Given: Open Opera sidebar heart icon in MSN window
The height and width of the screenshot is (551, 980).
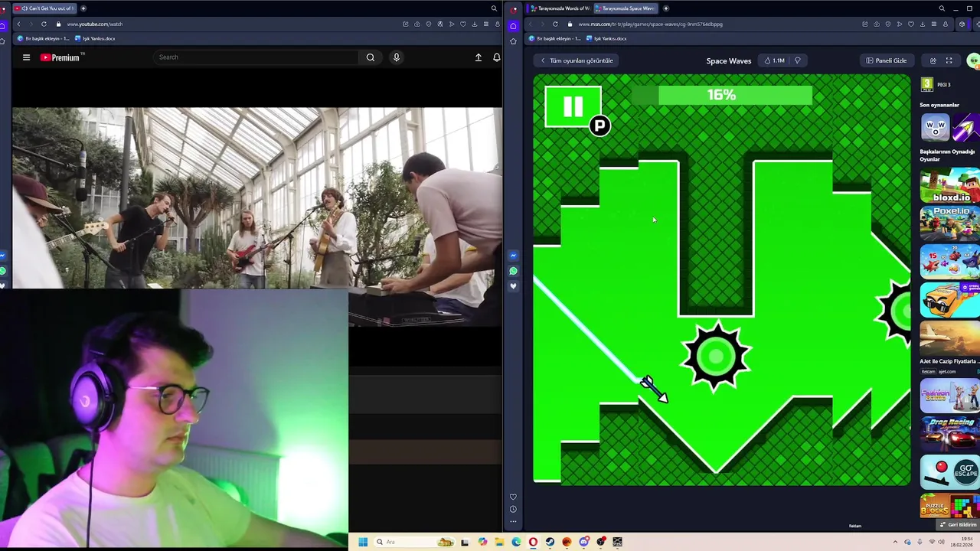Looking at the screenshot, I should point(513,286).
